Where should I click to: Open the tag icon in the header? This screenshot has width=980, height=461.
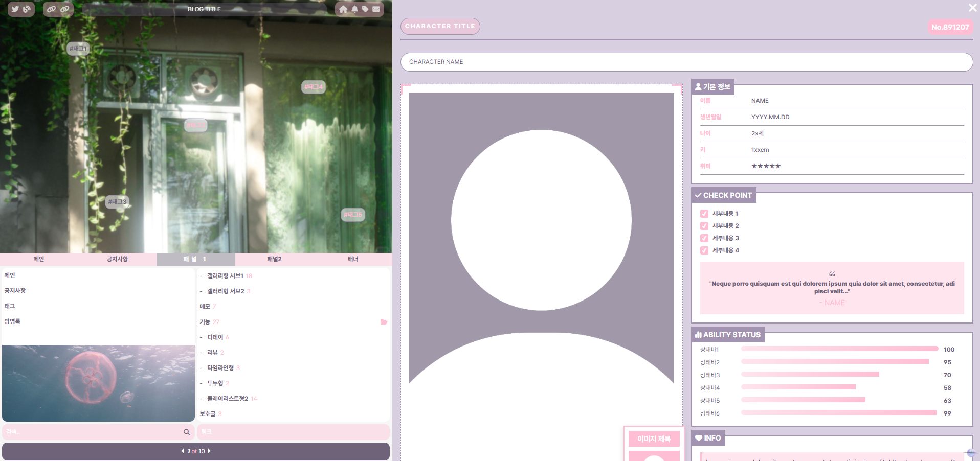pyautogui.click(x=365, y=9)
